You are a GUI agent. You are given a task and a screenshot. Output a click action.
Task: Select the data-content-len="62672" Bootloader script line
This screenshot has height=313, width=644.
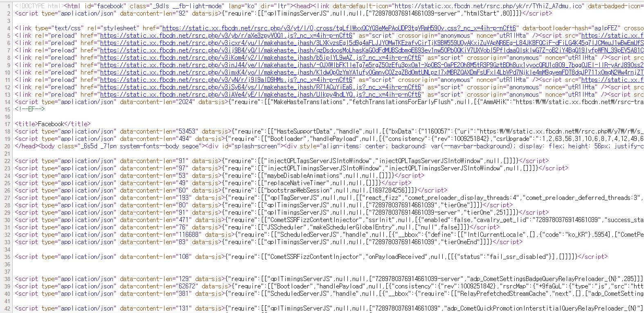click(329, 286)
